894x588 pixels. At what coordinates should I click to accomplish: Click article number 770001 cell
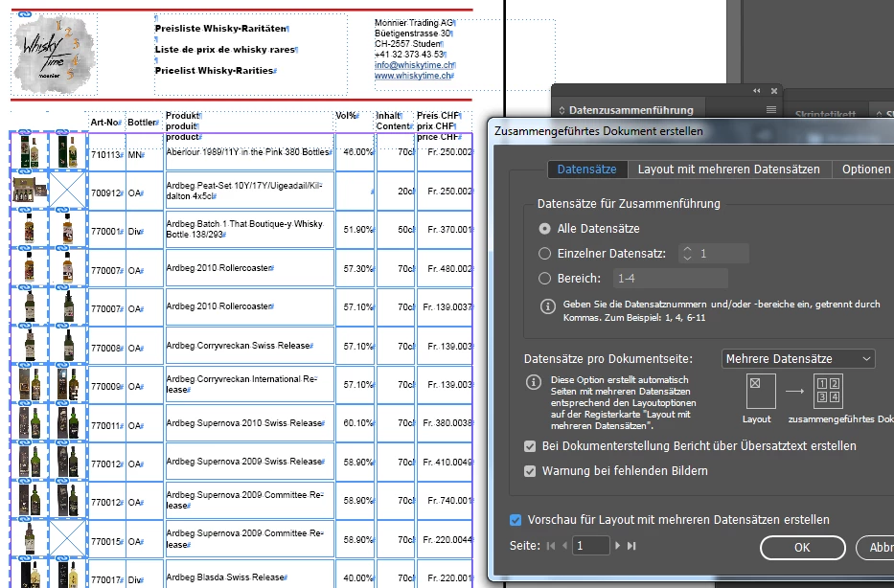106,232
